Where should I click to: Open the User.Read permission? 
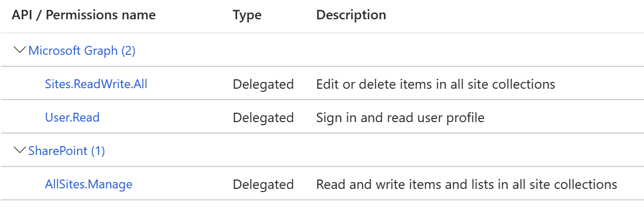(x=72, y=117)
